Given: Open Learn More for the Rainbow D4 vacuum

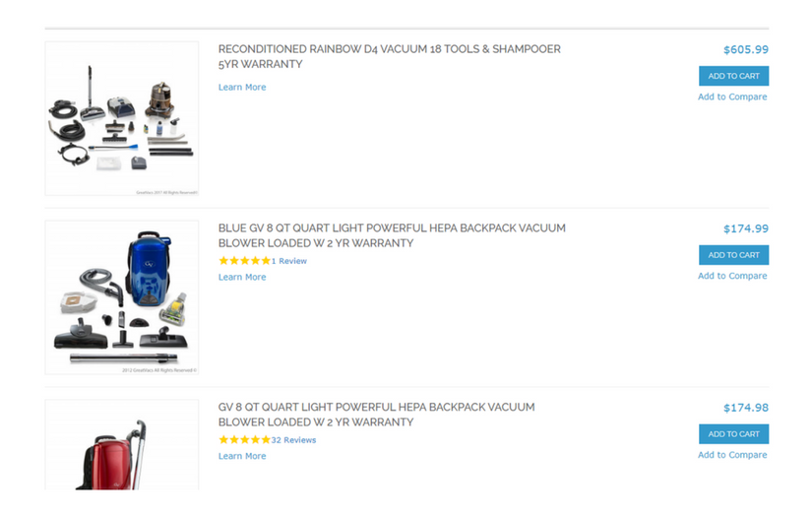Looking at the screenshot, I should 242,87.
